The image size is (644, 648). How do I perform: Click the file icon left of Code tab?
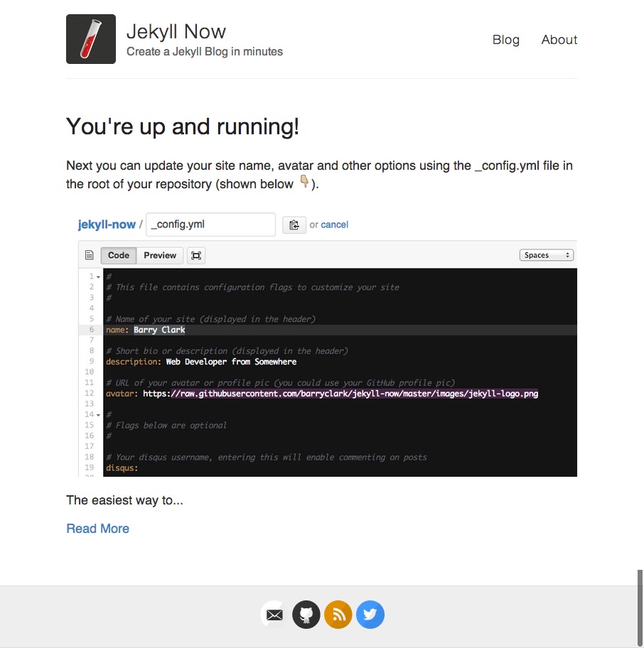[x=90, y=256]
